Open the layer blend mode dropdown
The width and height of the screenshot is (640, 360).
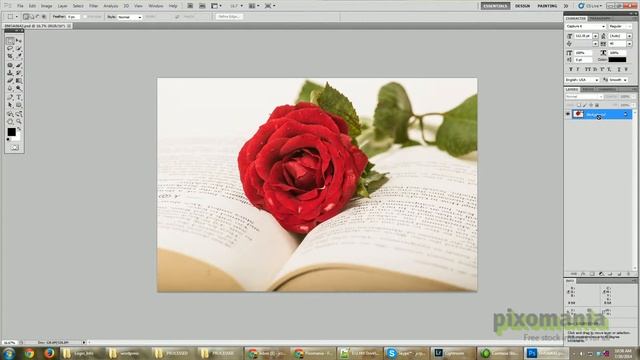(584, 97)
